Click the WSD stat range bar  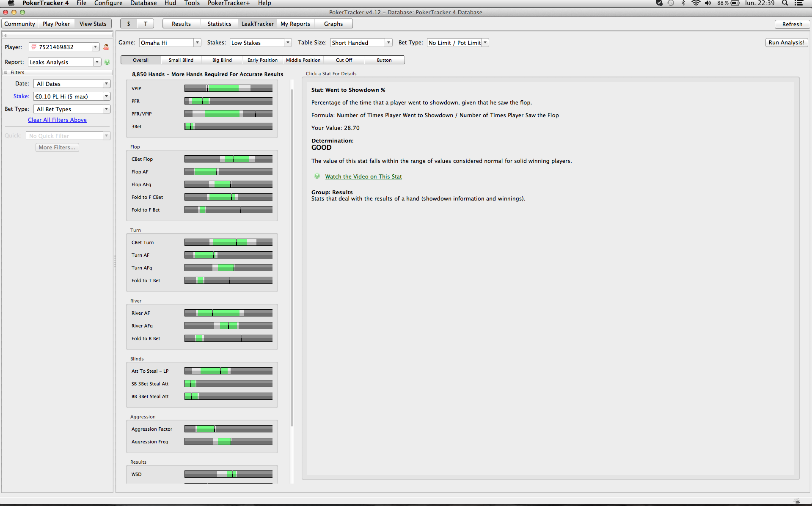[x=228, y=474]
